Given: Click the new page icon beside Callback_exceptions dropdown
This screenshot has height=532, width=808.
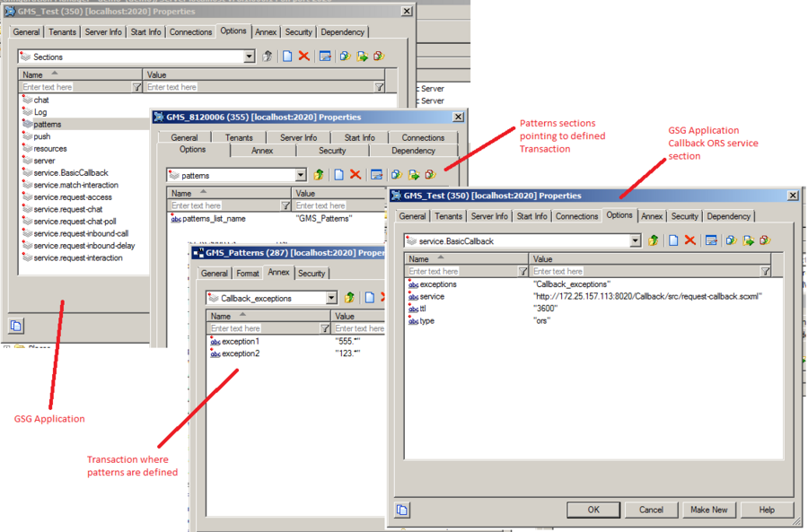Looking at the screenshot, I should click(x=369, y=298).
